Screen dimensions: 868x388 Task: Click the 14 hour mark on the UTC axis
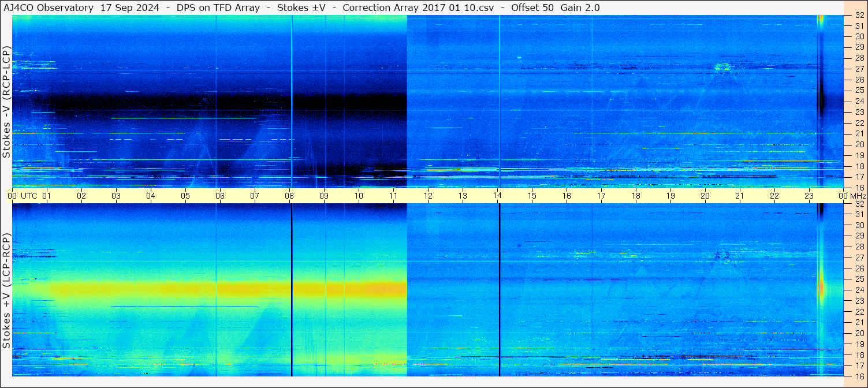coord(497,196)
